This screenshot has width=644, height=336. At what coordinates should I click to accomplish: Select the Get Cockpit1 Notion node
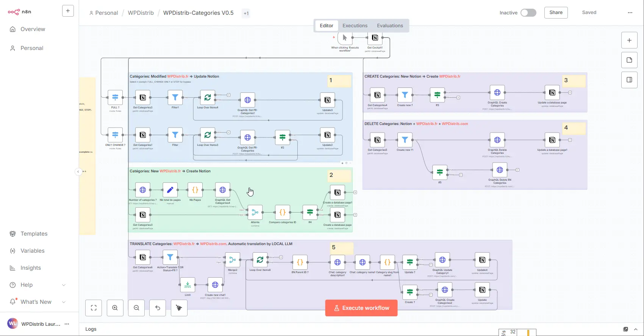[375, 38]
